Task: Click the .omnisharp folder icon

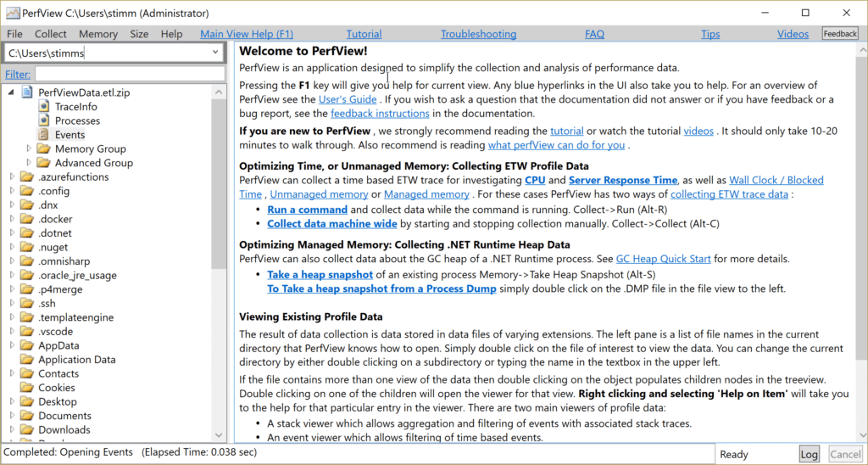Action: pos(27,261)
